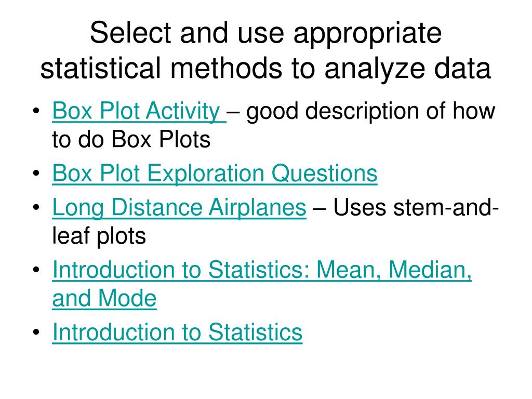Viewport: 532px width, 399px height.
Task: Click the bullet before the Mean, Median link
Action: (x=36, y=270)
